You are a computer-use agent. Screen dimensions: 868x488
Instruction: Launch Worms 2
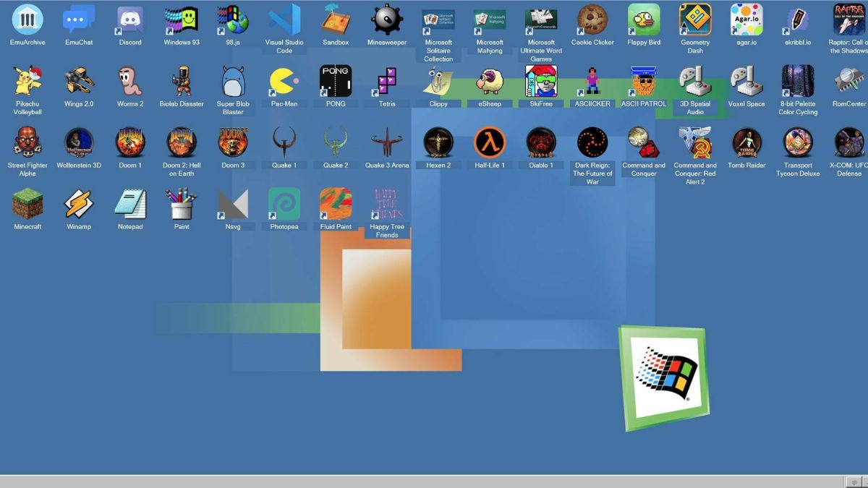click(130, 81)
